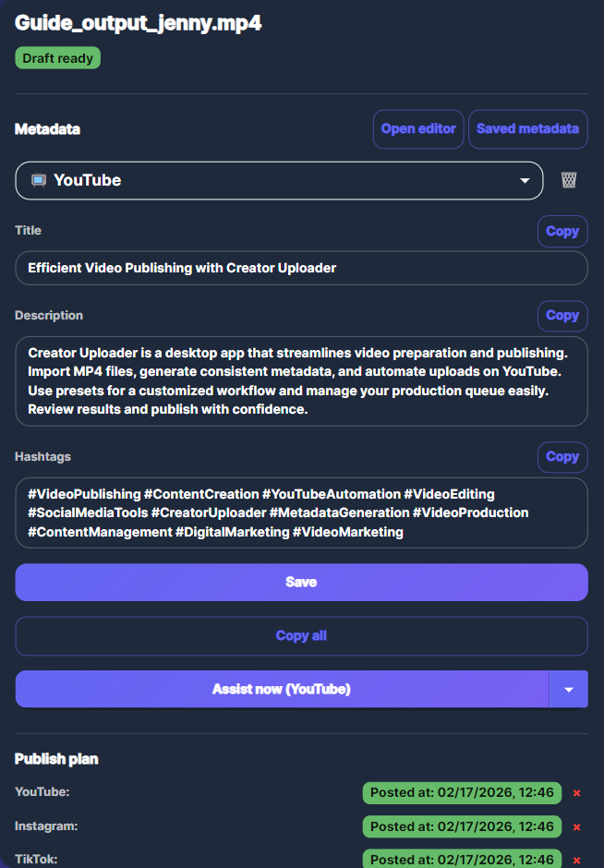Screen dimensions: 604x868
Task: Remove TikTok publish plan with red x
Action: (576, 860)
